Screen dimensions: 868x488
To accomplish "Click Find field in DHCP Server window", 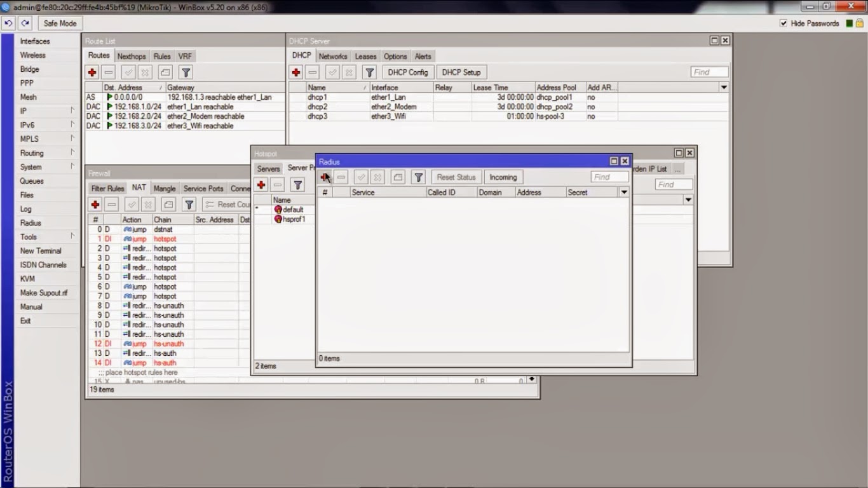I will click(710, 72).
